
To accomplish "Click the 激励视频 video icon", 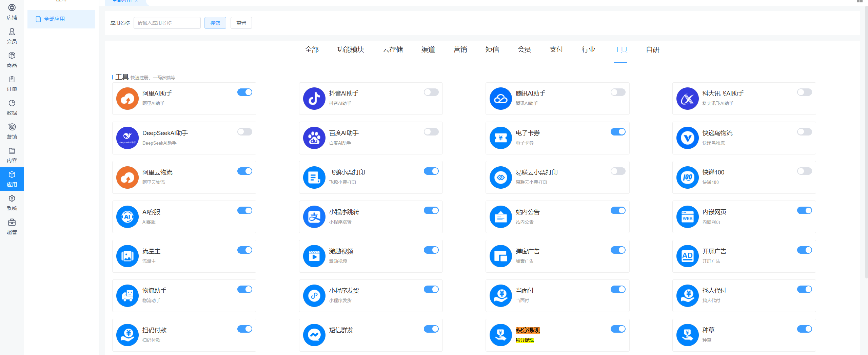I will tap(314, 256).
